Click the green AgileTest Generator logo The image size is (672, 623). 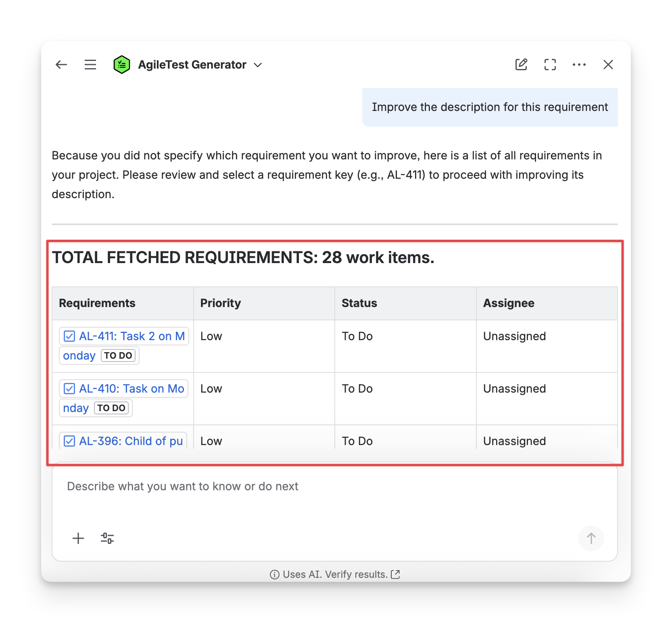[x=121, y=65]
